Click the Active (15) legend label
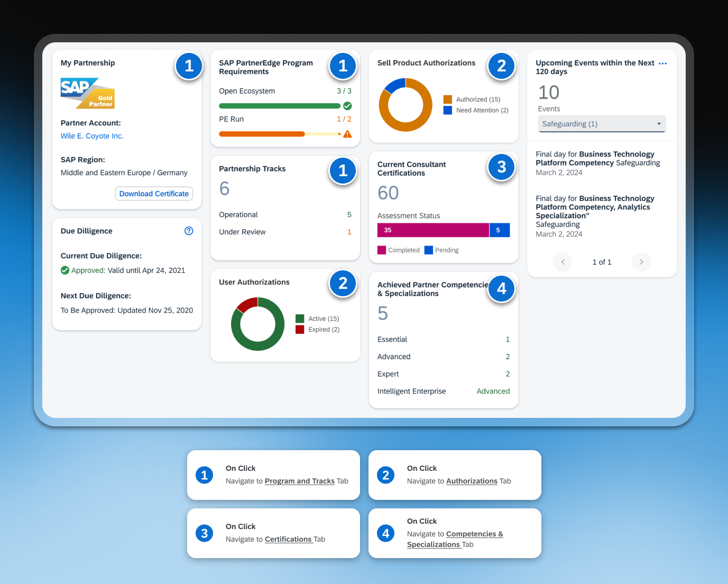Viewport: 728px width, 584px height. tap(324, 318)
